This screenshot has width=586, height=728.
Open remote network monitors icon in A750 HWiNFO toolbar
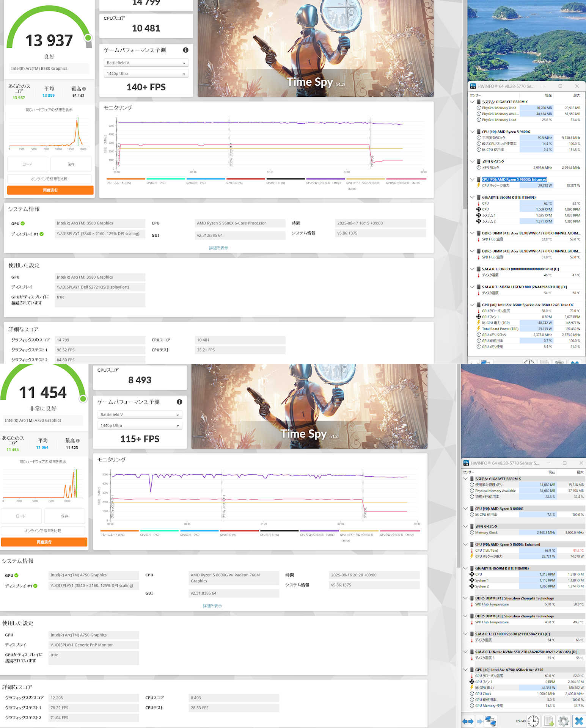pos(491,721)
